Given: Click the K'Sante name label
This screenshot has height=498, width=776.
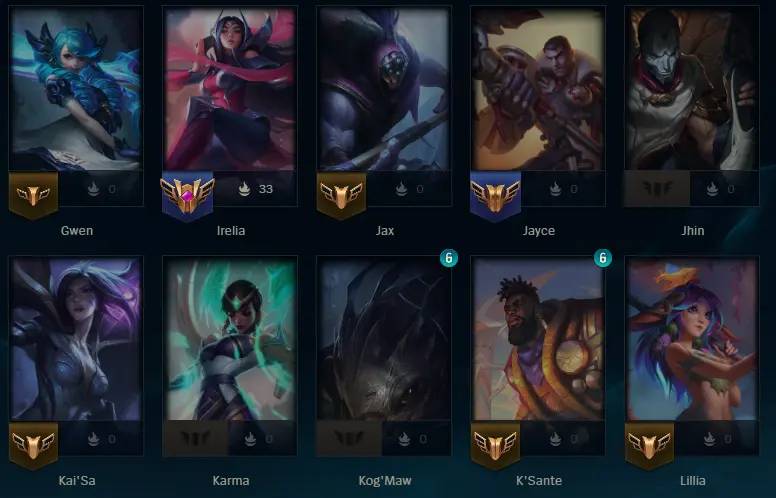Looking at the screenshot, I should [x=538, y=481].
